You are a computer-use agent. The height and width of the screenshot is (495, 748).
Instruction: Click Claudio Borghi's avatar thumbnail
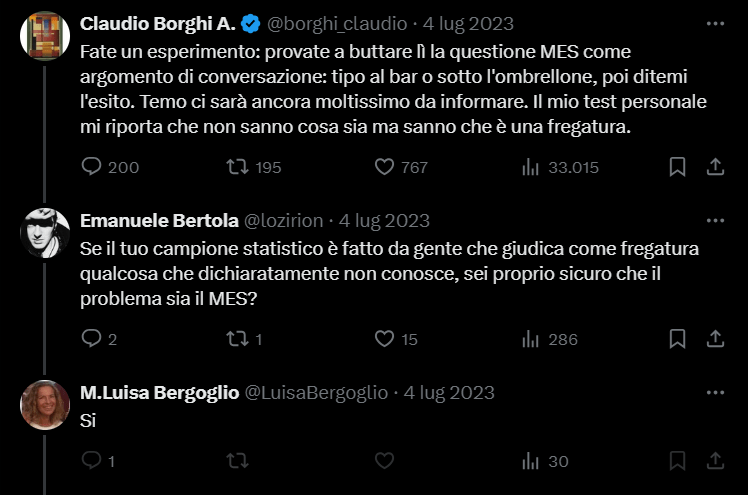click(x=45, y=36)
